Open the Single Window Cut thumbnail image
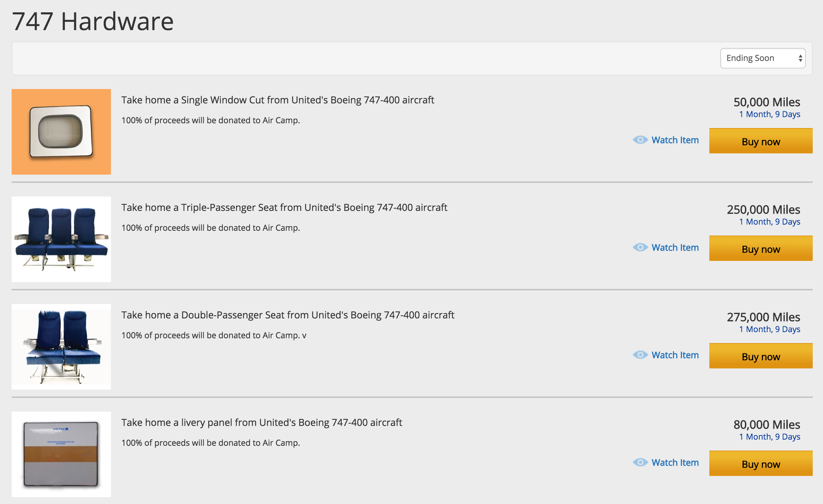This screenshot has height=504, width=823. pyautogui.click(x=61, y=132)
